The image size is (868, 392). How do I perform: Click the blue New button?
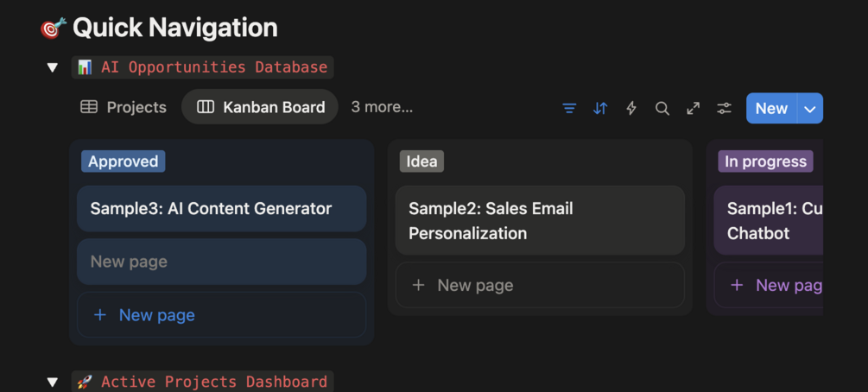coord(770,109)
